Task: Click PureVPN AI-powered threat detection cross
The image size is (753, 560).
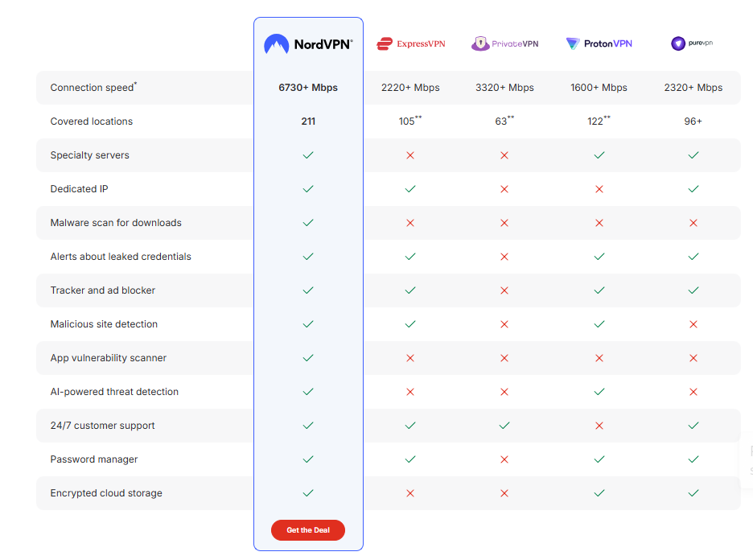Action: coord(693,392)
